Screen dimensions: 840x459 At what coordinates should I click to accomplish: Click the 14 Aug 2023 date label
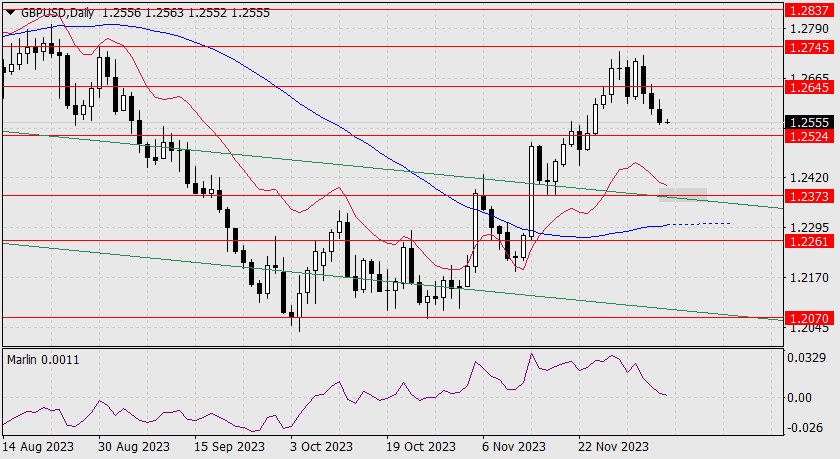39,447
